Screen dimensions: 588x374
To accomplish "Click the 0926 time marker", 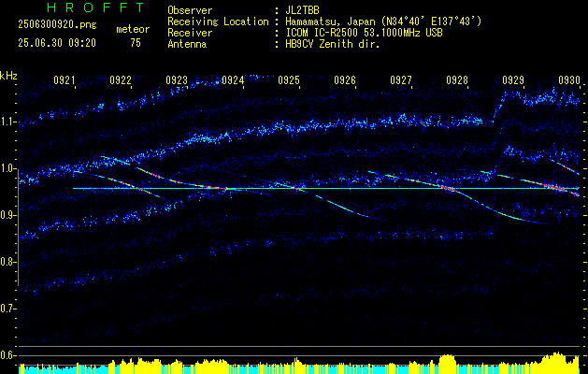I will (345, 79).
